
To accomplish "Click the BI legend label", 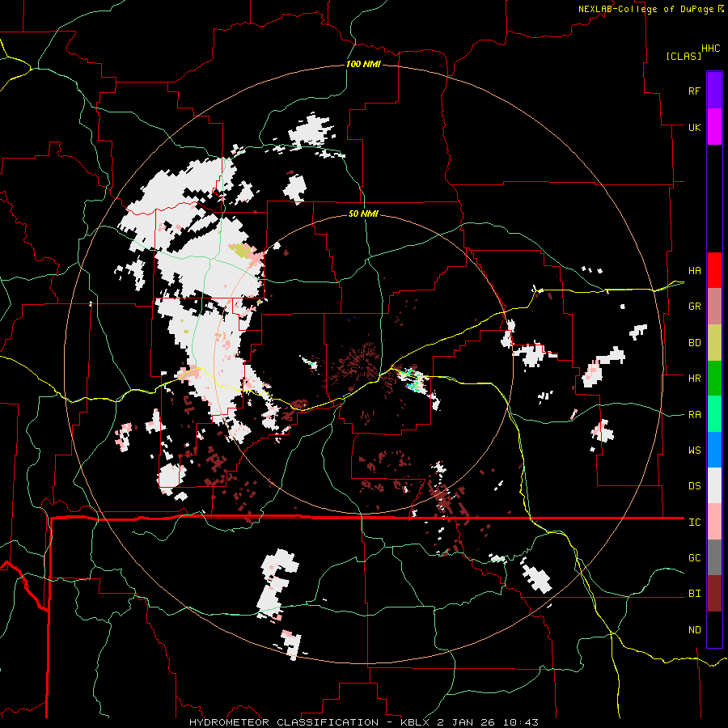I will click(694, 594).
